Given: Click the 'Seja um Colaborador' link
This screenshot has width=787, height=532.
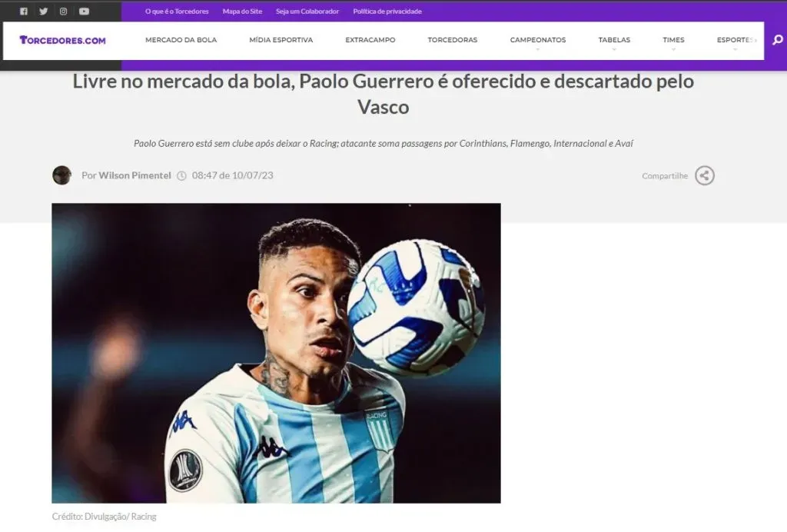Looking at the screenshot, I should click(x=307, y=11).
